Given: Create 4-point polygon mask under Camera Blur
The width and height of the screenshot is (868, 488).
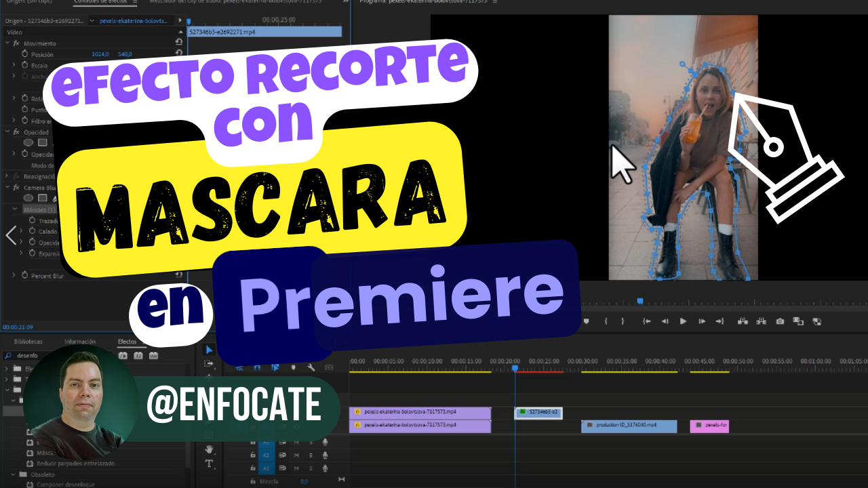Looking at the screenshot, I should (x=42, y=198).
